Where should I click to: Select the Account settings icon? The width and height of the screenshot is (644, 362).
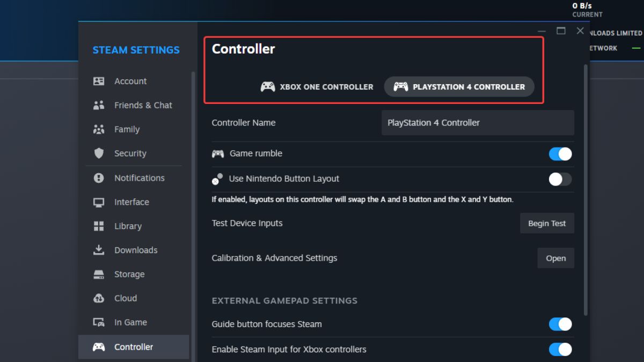click(x=99, y=81)
